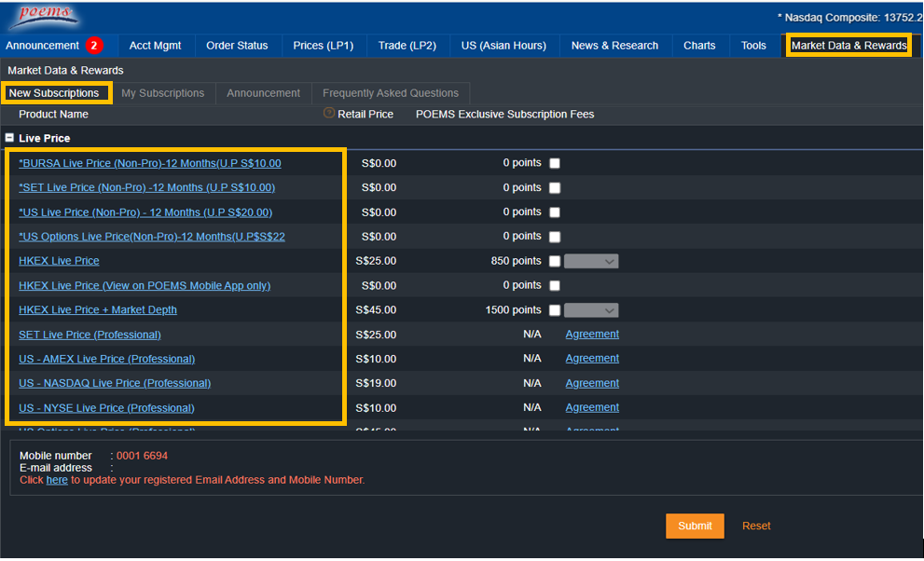This screenshot has height=561, width=924.
Task: Open the US - NASDAQ Live Price link
Action: [x=115, y=383]
